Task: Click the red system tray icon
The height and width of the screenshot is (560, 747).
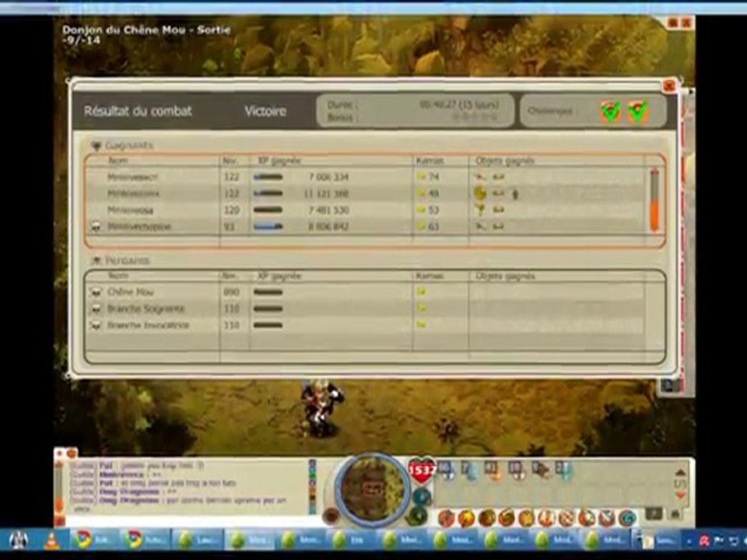Action: click(x=704, y=541)
